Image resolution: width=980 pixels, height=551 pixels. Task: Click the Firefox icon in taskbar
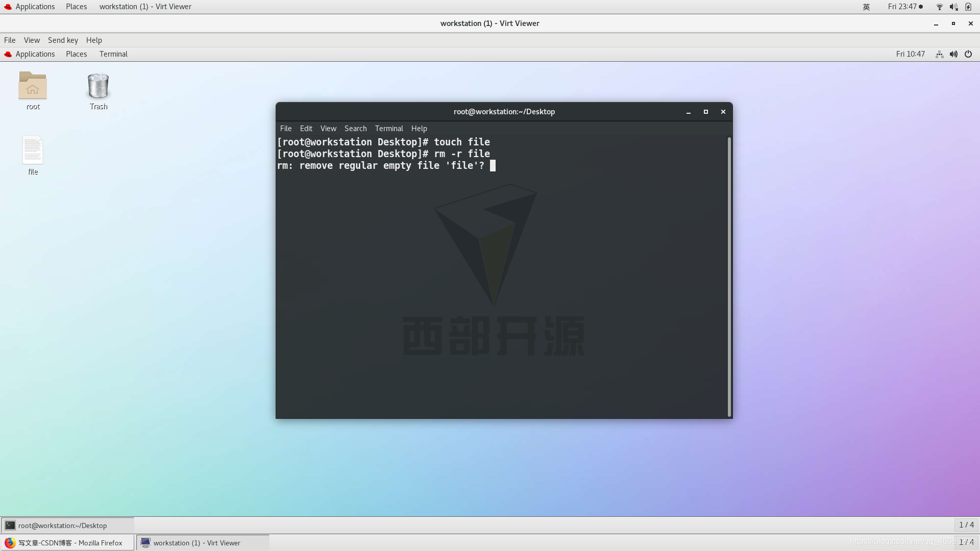(10, 542)
